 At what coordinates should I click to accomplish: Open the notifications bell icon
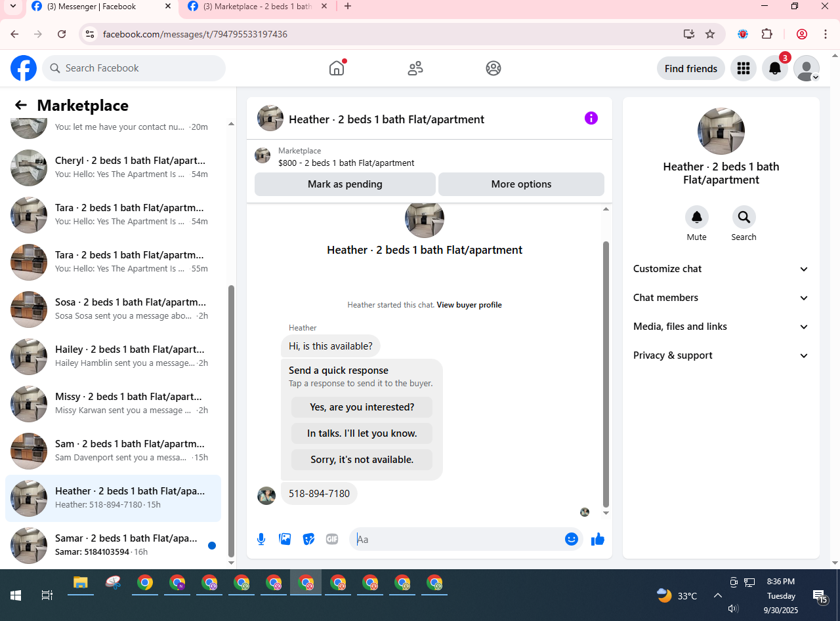coord(775,68)
